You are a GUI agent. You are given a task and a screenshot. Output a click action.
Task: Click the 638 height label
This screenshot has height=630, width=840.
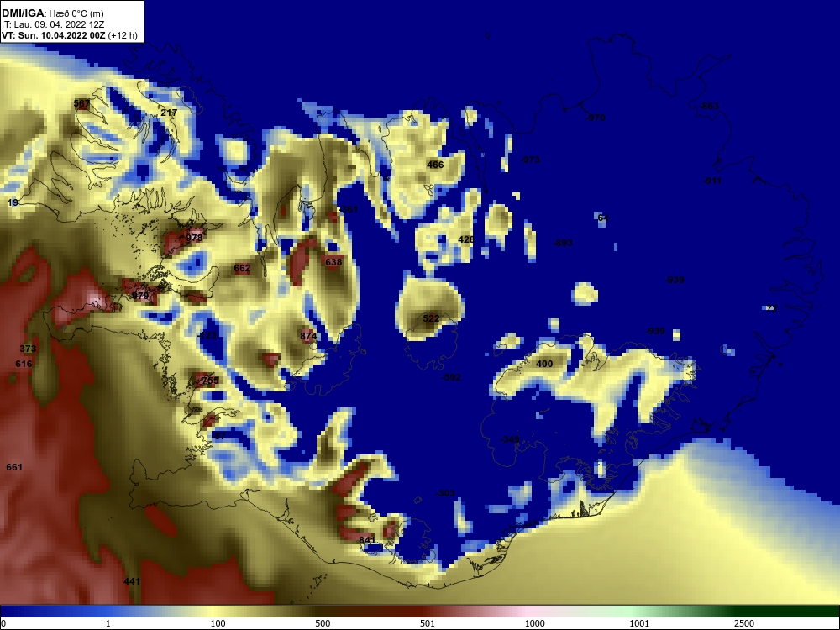pyautogui.click(x=333, y=262)
